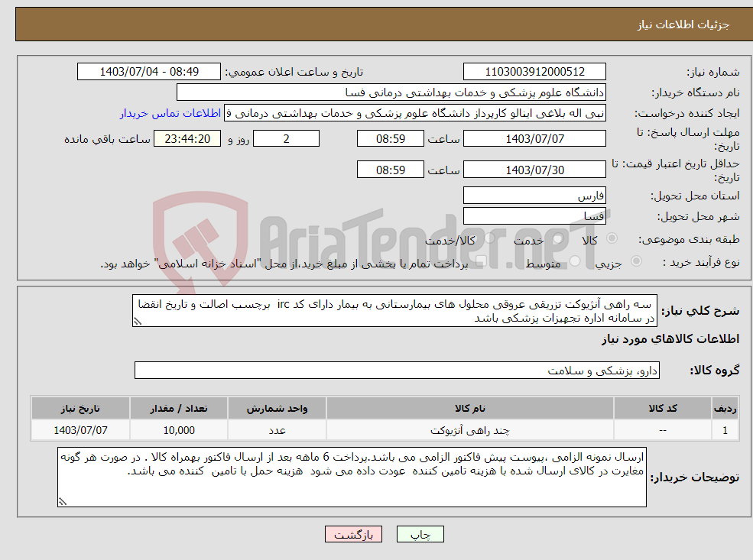Open اطلاعات تماس خریدار contact link
The image size is (753, 560).
170,113
